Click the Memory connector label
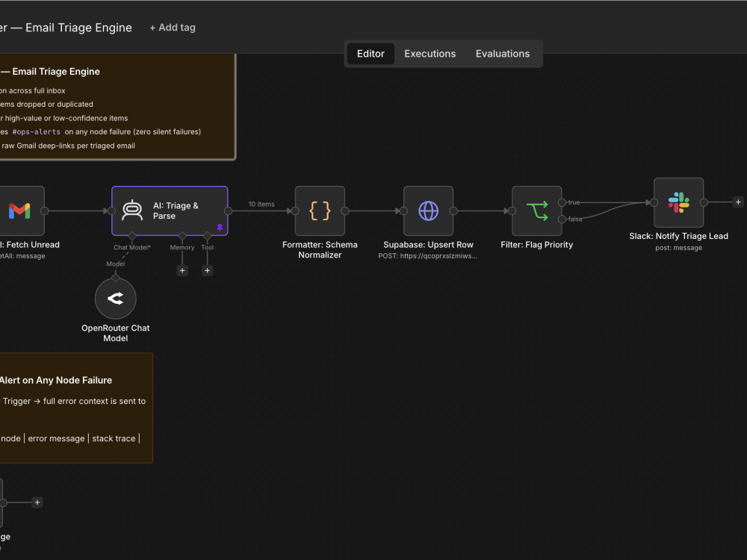747x560 pixels. (x=182, y=248)
